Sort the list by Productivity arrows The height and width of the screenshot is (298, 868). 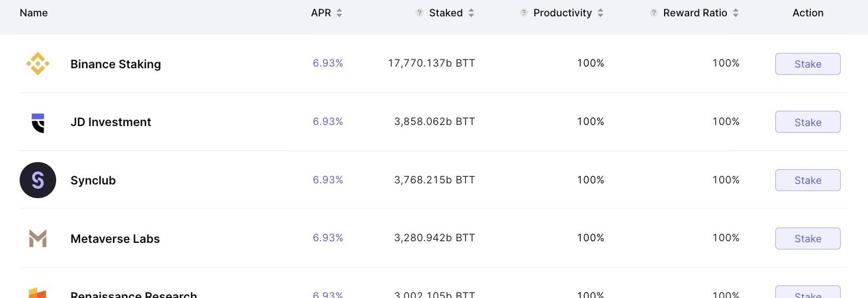(600, 13)
